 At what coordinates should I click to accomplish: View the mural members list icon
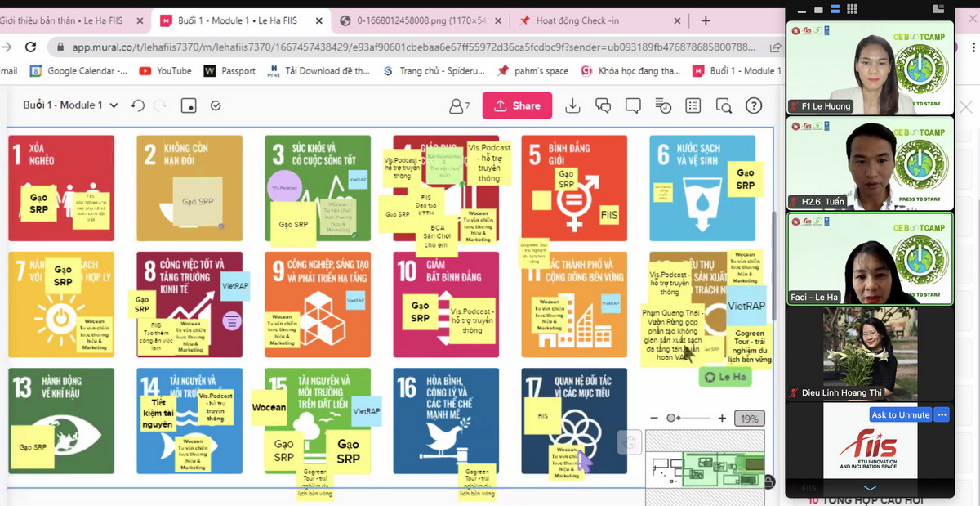pyautogui.click(x=460, y=105)
